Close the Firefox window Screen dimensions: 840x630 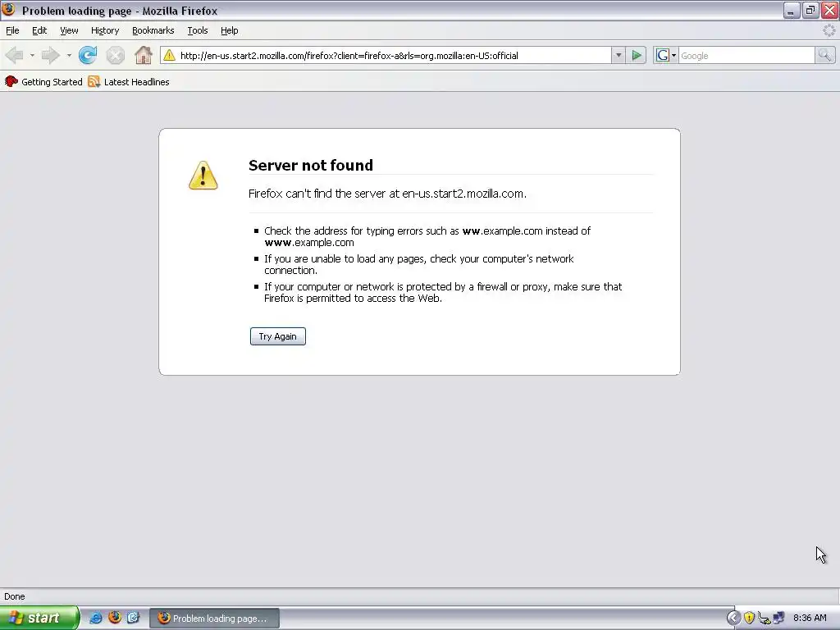click(x=829, y=10)
